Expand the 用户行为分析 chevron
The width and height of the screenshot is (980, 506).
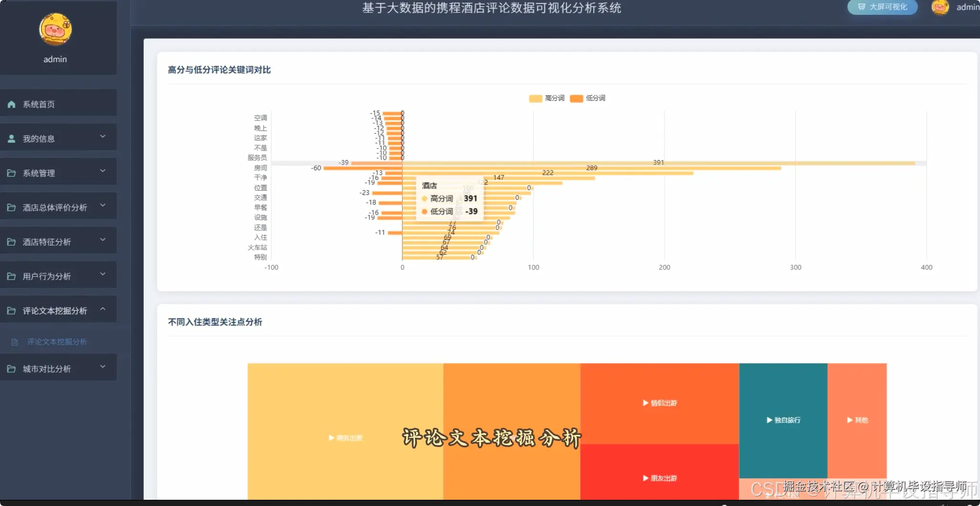pyautogui.click(x=103, y=274)
